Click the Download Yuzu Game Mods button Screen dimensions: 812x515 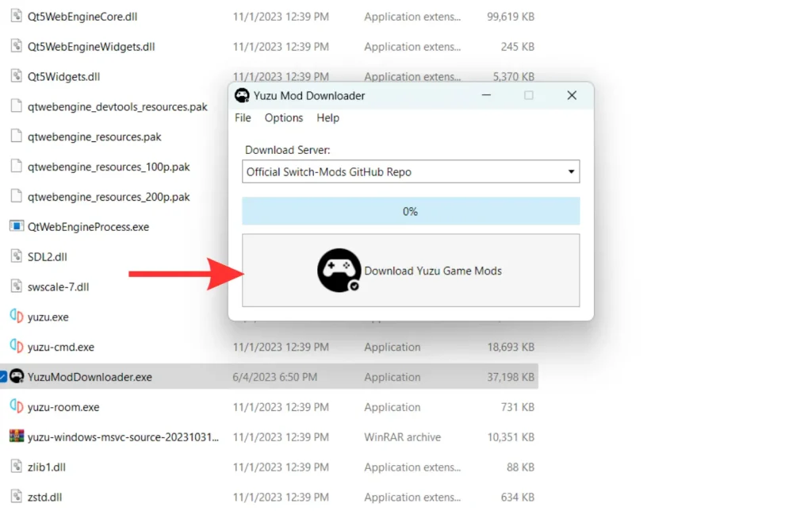coord(411,271)
